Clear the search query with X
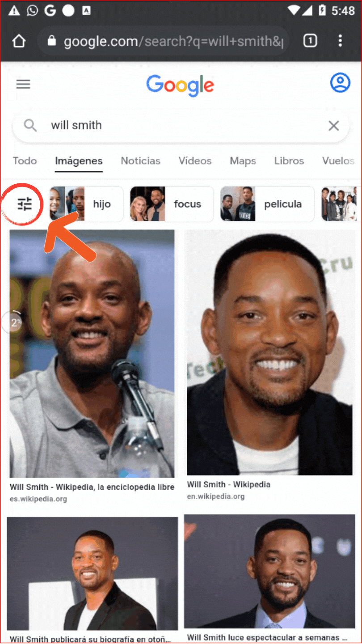362x644 pixels. (x=334, y=126)
